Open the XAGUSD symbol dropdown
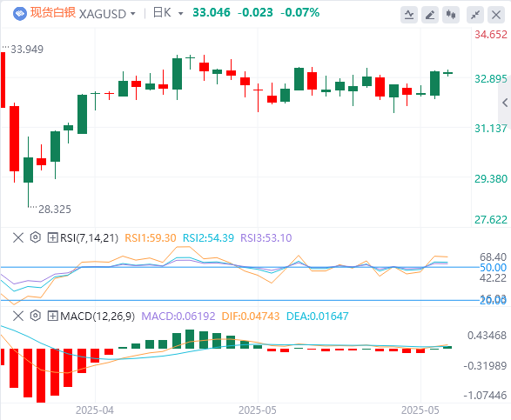Viewport: 511px width, 420px height. click(x=108, y=14)
